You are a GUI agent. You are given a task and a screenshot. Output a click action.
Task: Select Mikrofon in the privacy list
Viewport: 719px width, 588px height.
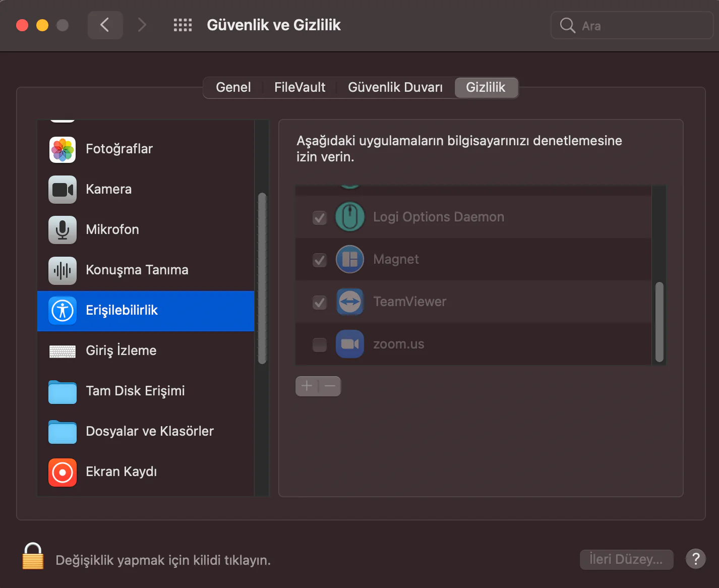point(146,230)
